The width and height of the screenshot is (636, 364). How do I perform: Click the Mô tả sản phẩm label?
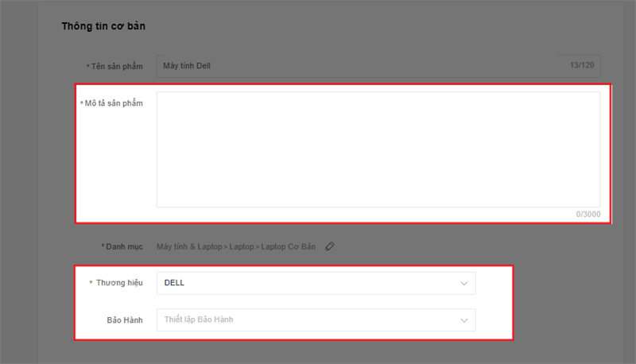click(114, 103)
